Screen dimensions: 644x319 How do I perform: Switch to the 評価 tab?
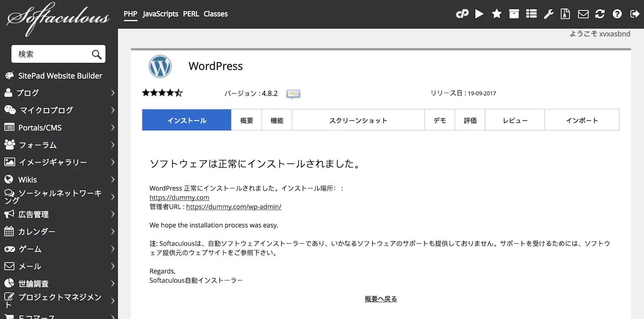tap(470, 120)
